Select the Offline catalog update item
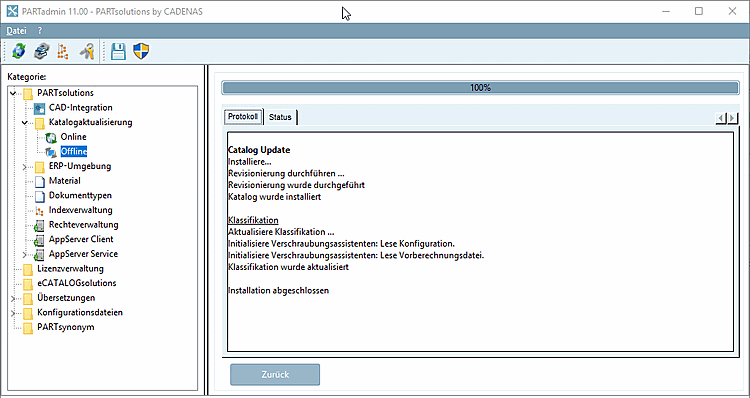 [x=74, y=152]
